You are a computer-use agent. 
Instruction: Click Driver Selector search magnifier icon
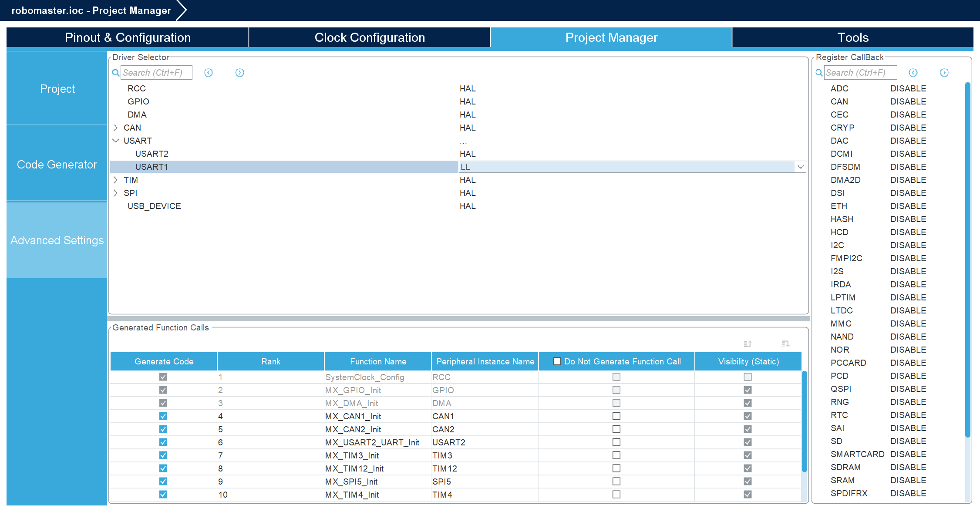tap(115, 73)
